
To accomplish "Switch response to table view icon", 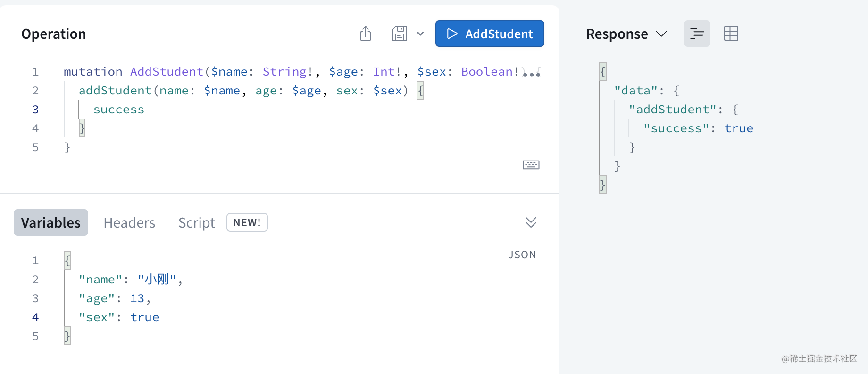I will click(731, 34).
